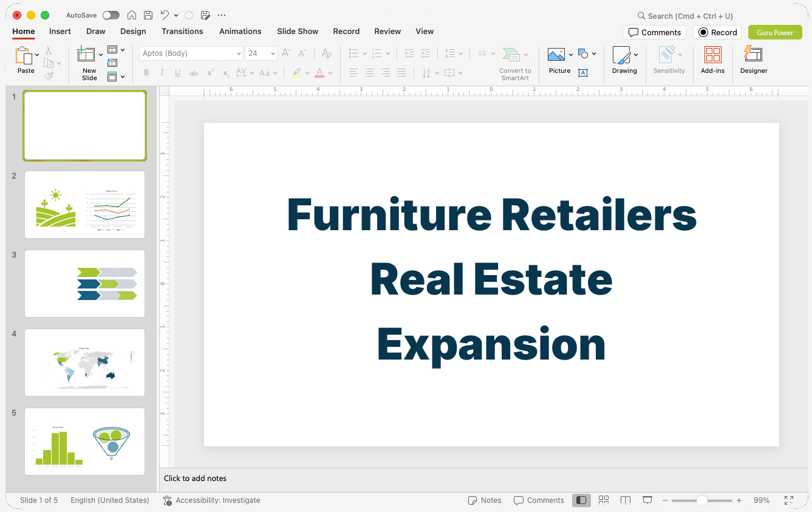Select slide 2 thumbnail with line chart
Image resolution: width=812 pixels, height=512 pixels.
pos(84,205)
